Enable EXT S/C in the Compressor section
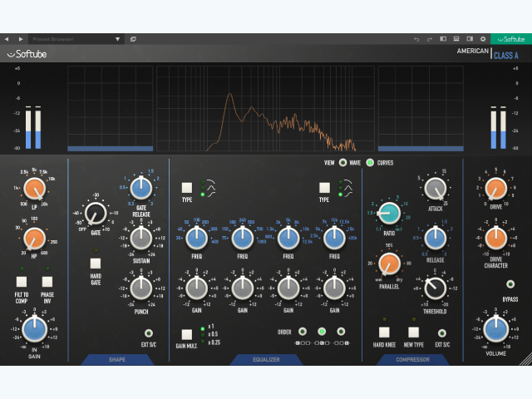532x399 pixels. pyautogui.click(x=442, y=333)
